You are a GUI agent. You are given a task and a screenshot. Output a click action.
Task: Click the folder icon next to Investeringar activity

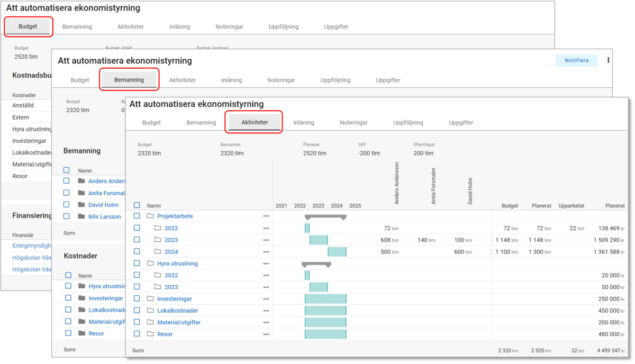click(x=150, y=299)
